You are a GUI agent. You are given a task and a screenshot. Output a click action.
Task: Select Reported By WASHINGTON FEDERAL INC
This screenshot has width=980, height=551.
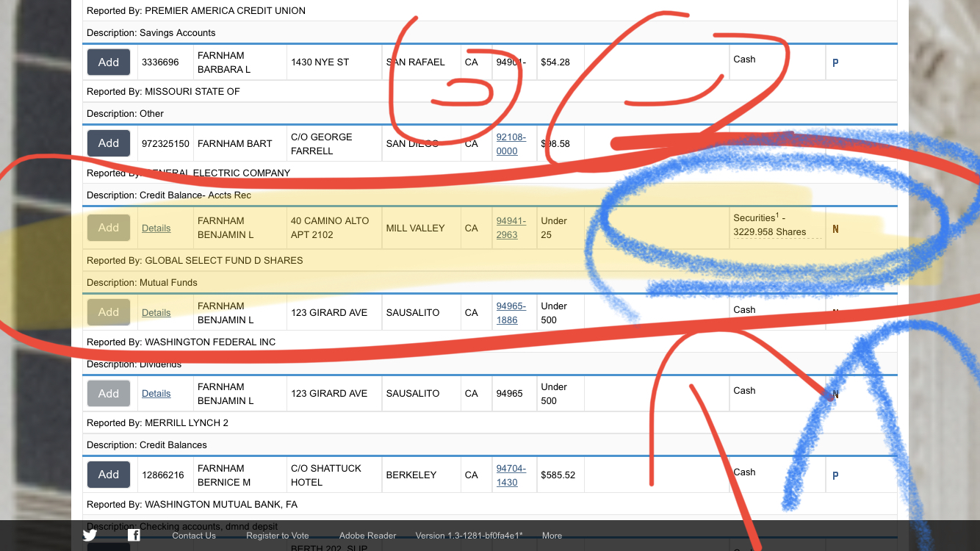click(181, 342)
